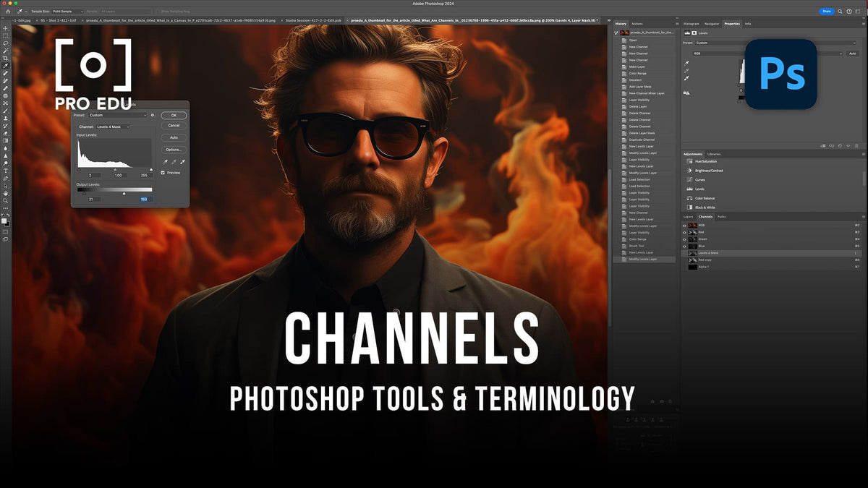The image size is (868, 488).
Task: Select the Gradient tool
Action: pos(6,140)
